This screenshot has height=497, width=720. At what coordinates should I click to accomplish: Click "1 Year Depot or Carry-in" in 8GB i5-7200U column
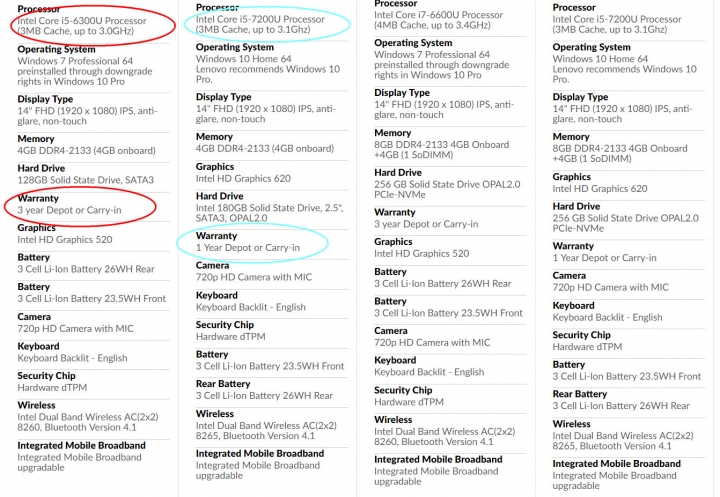[605, 258]
